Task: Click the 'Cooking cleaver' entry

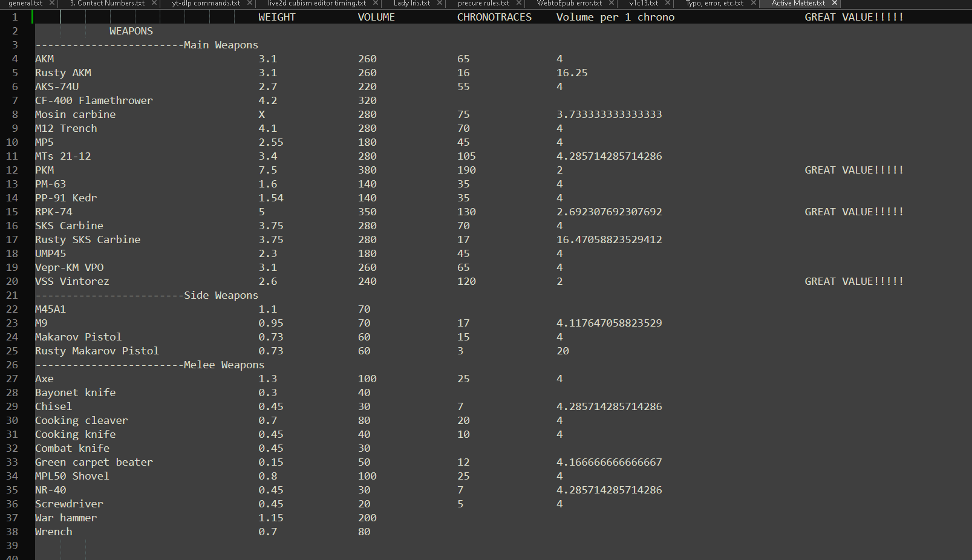Action: coord(82,420)
